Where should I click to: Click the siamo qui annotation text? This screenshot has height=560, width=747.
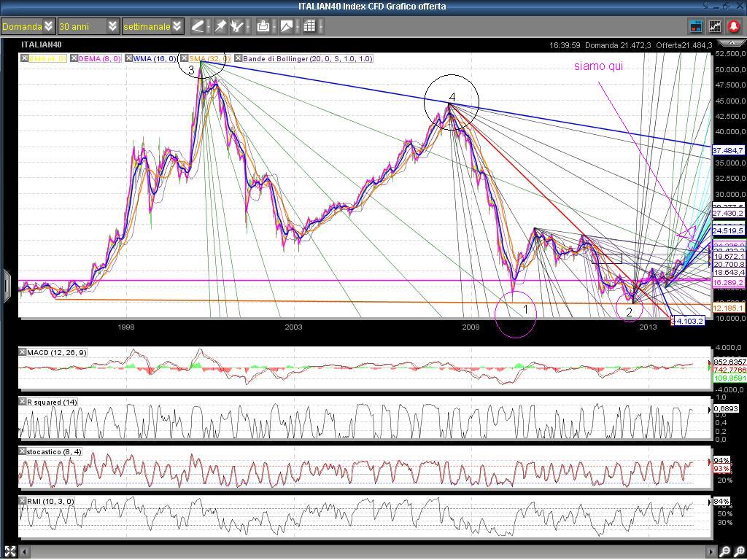[x=598, y=66]
